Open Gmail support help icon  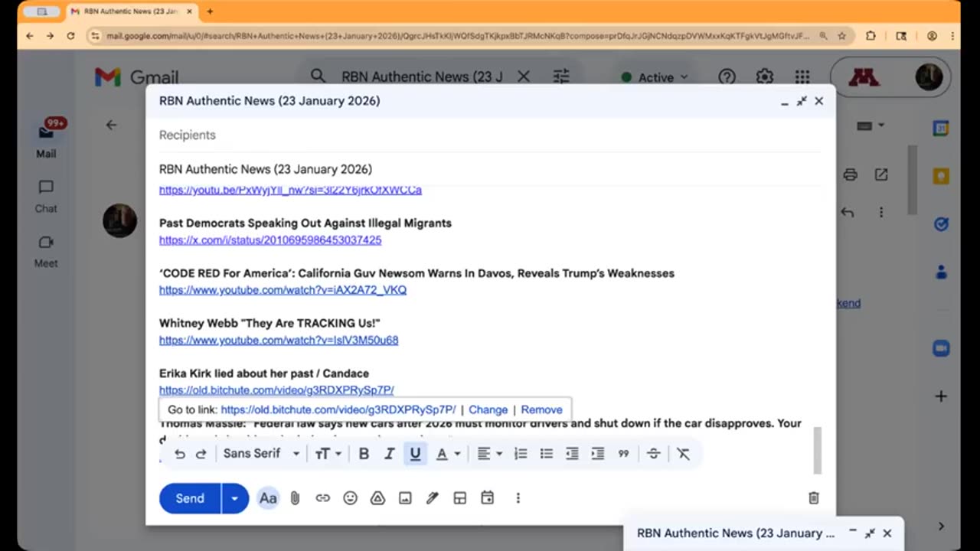727,77
